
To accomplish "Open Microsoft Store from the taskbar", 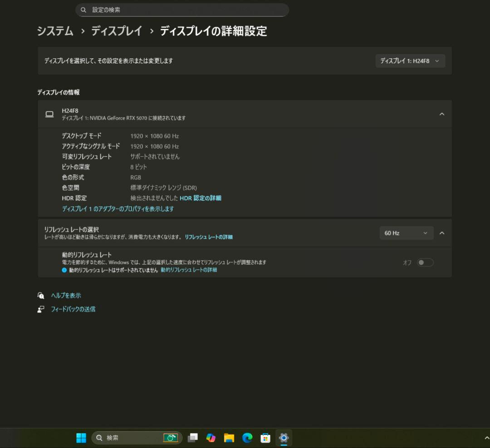I will pos(265,438).
